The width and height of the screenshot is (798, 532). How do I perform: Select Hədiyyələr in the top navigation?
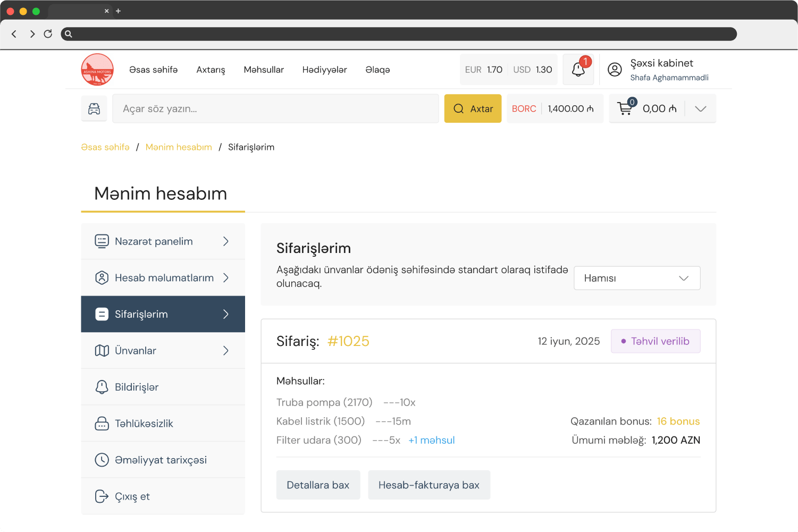[x=324, y=69]
